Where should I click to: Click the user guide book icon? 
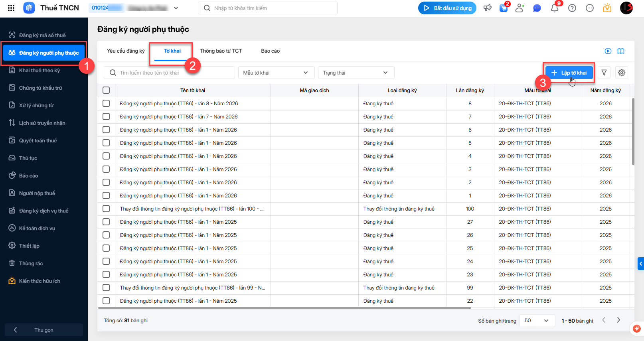click(x=621, y=51)
